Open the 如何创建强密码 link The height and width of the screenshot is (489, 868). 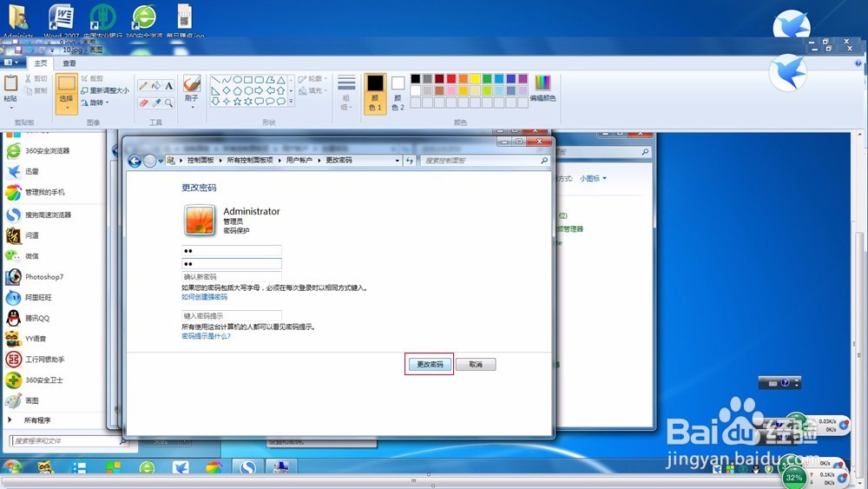point(204,297)
